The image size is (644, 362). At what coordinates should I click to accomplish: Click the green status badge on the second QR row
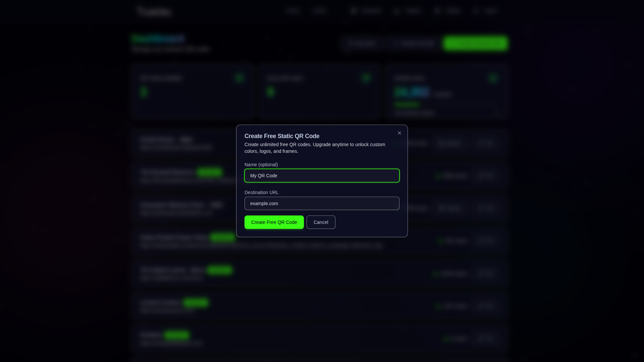pos(209,172)
